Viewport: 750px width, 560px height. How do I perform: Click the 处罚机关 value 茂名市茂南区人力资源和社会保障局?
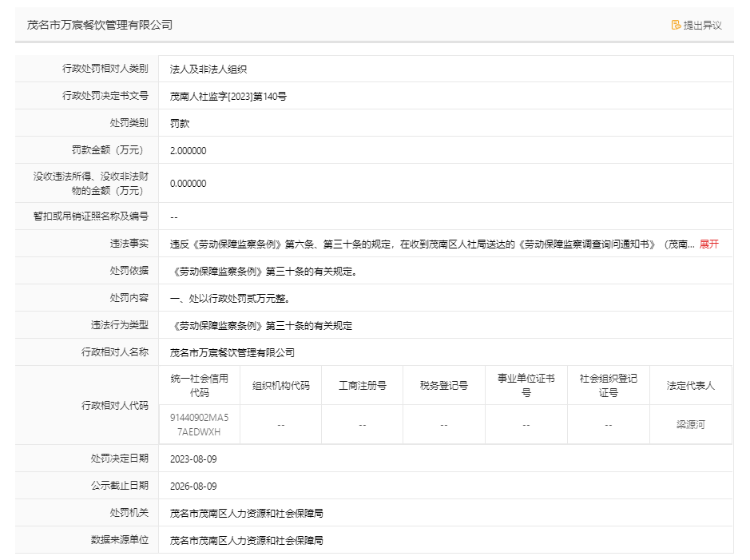point(246,514)
